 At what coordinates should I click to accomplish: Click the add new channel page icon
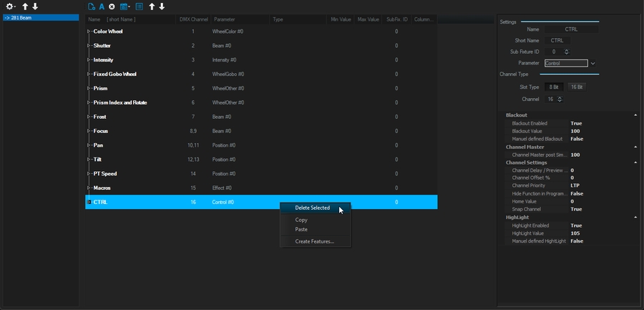[x=92, y=6]
